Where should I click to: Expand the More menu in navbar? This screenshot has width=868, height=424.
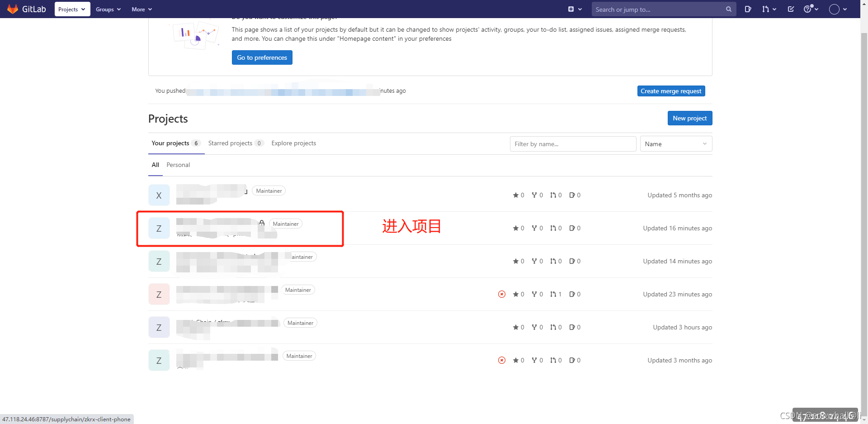pyautogui.click(x=142, y=9)
